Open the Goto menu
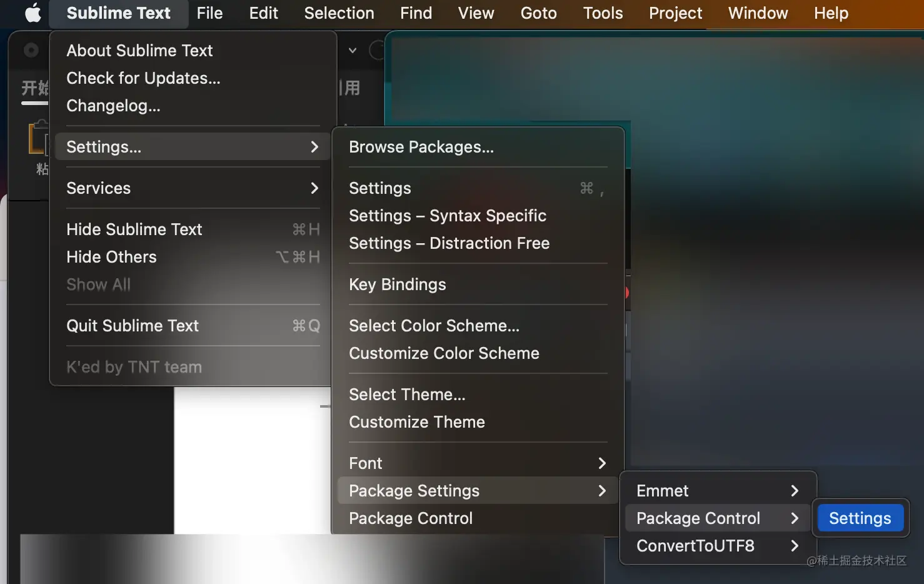The height and width of the screenshot is (584, 924). [x=538, y=13]
